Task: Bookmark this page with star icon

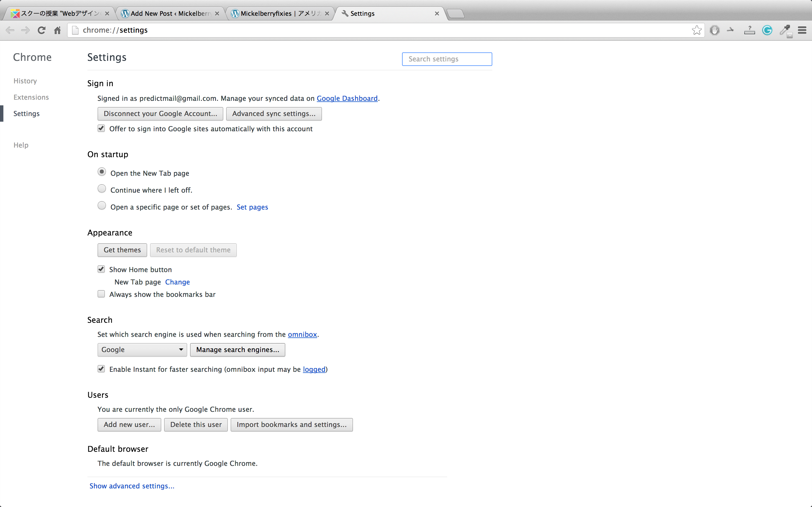Action: coord(697,30)
